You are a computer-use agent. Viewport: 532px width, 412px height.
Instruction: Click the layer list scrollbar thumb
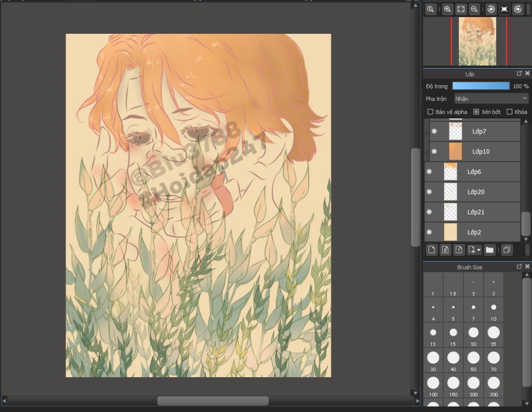tap(526, 223)
